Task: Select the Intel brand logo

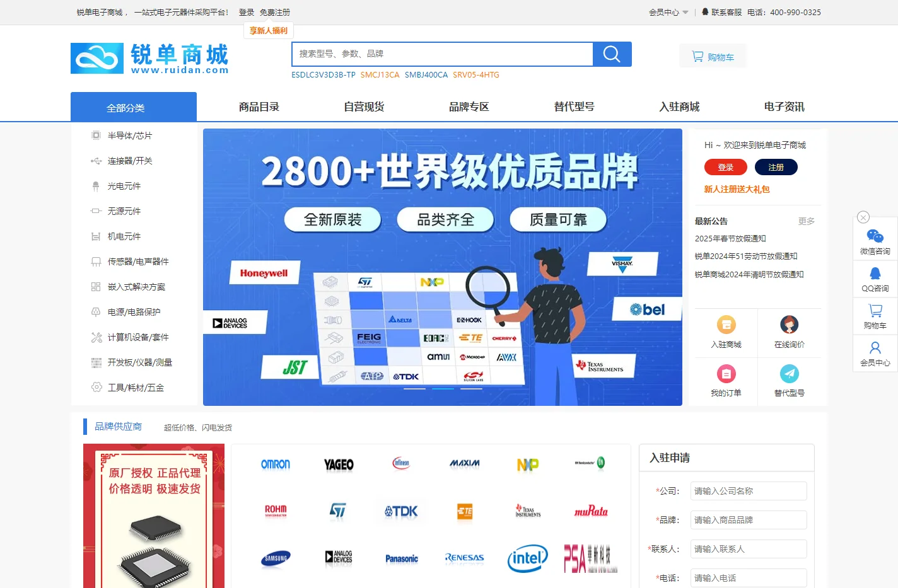Action: tap(528, 558)
